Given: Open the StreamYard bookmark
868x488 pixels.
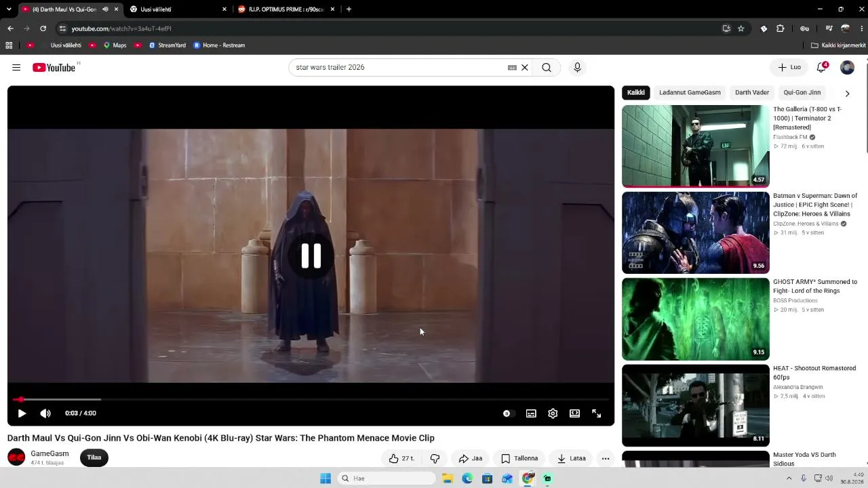Looking at the screenshot, I should [x=167, y=45].
